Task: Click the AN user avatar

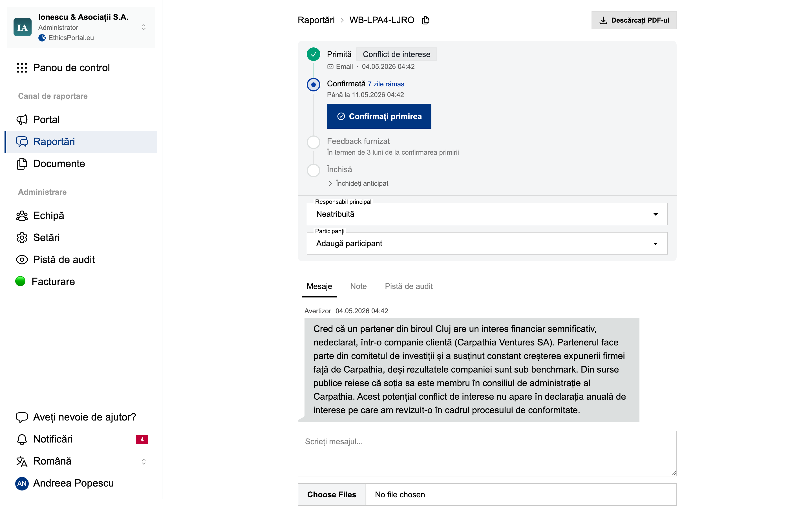Action: coord(22,483)
